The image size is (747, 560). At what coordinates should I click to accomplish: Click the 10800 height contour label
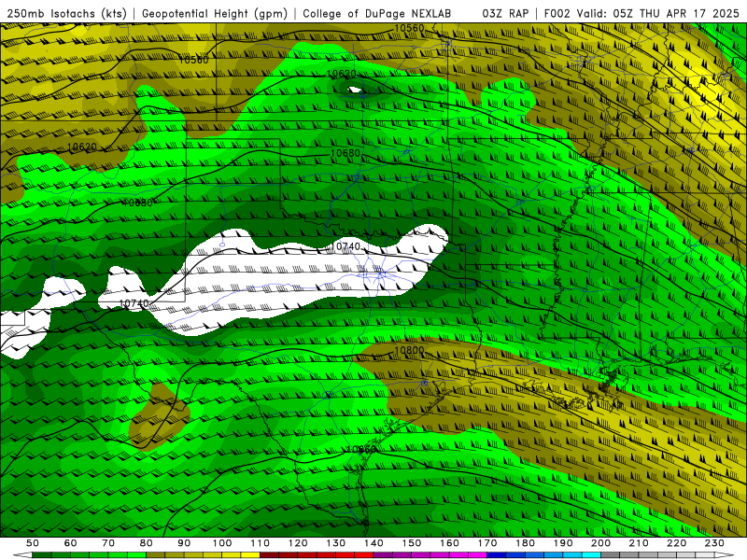409,351
